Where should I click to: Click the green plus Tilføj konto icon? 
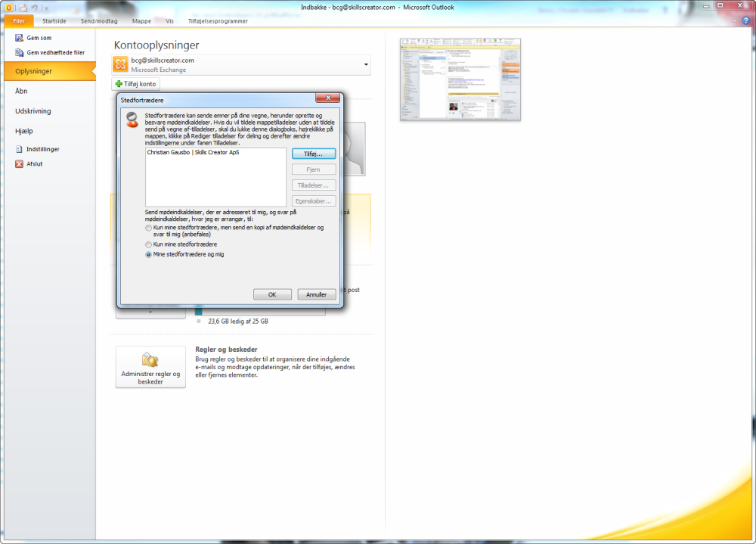point(119,83)
